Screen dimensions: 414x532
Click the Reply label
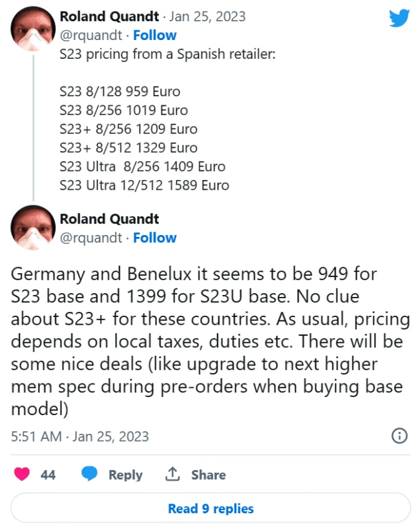(125, 475)
